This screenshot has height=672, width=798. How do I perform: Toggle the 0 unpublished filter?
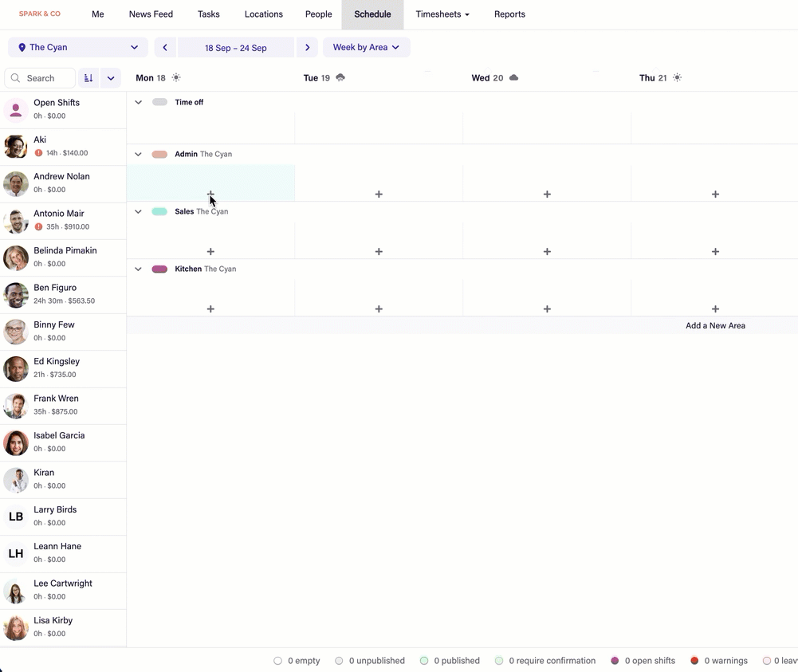[370, 660]
